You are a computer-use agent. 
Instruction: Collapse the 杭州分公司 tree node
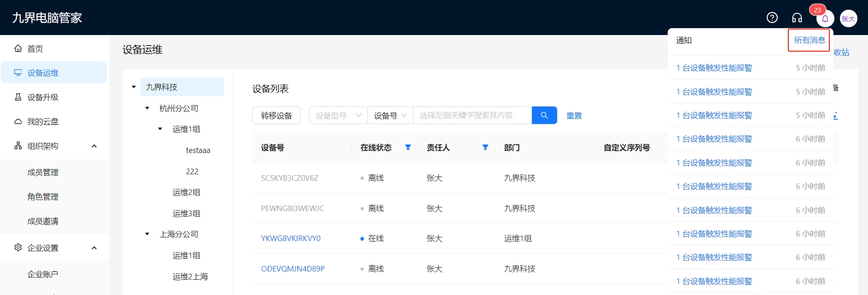coord(147,108)
